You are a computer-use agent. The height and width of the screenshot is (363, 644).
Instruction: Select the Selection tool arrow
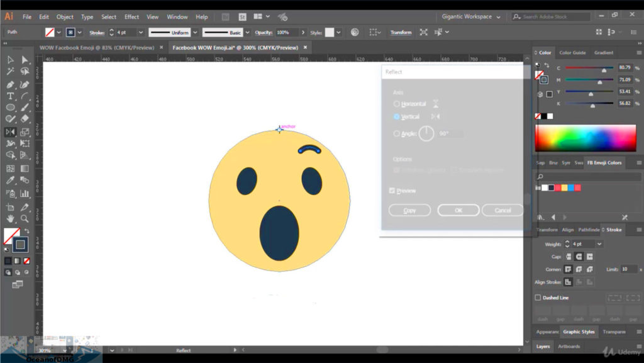10,60
